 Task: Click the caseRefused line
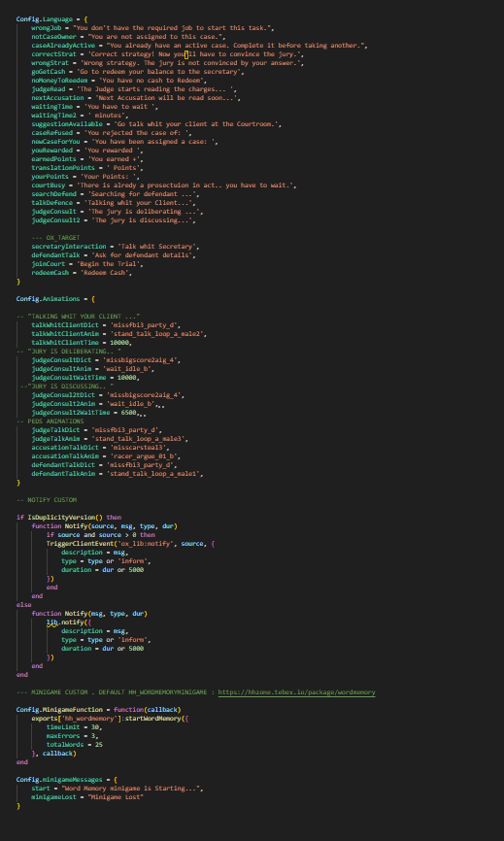[112, 133]
